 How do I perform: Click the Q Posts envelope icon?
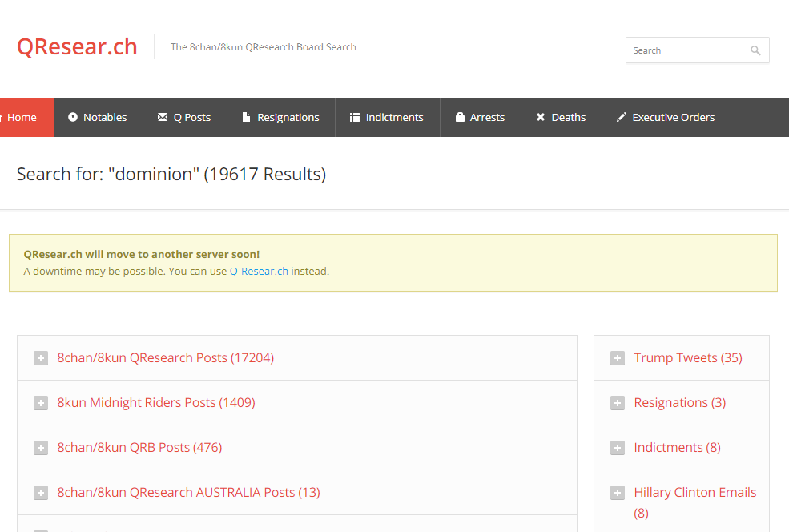pos(163,117)
